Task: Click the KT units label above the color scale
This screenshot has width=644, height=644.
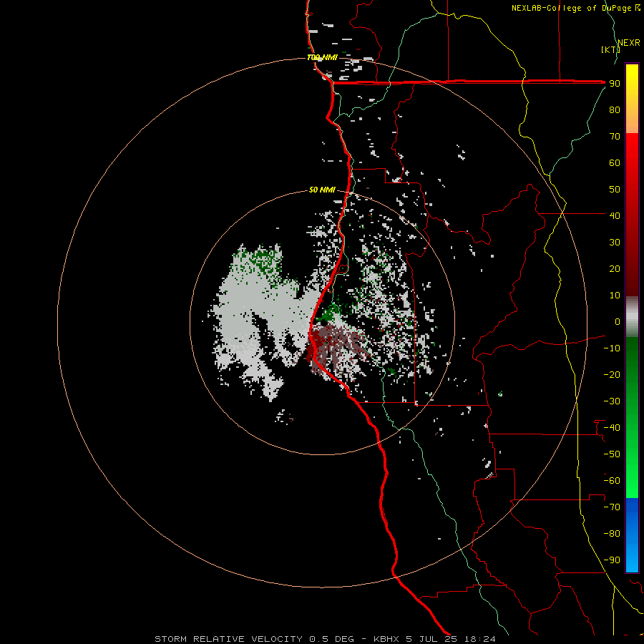Action: 610,49
